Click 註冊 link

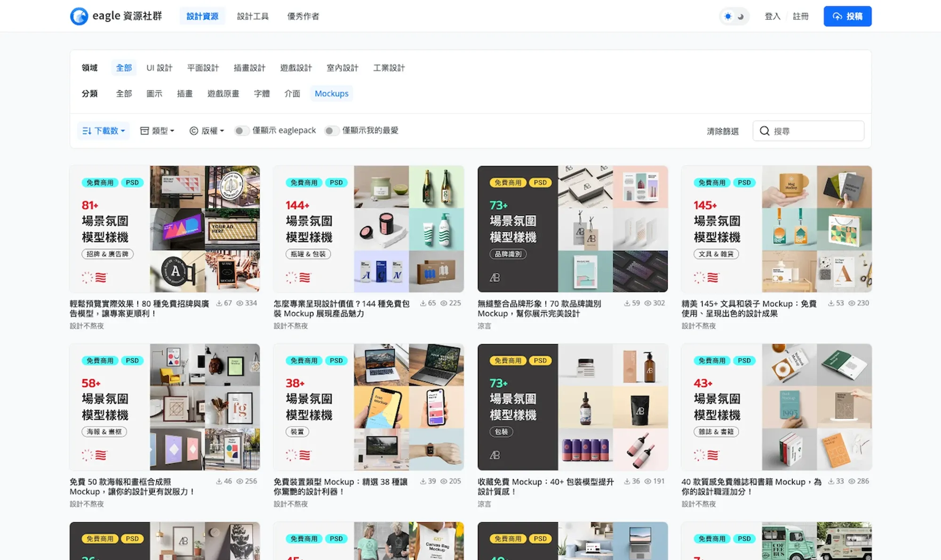pyautogui.click(x=800, y=16)
